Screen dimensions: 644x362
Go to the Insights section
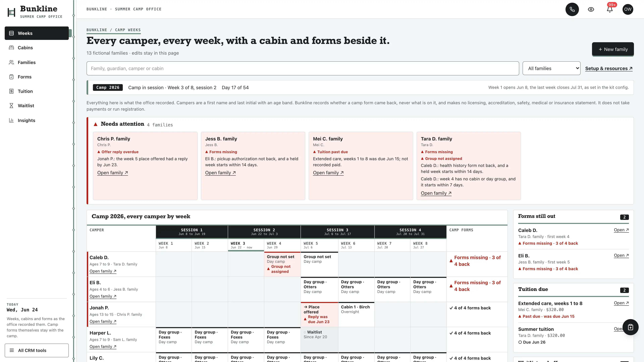click(x=37, y=120)
